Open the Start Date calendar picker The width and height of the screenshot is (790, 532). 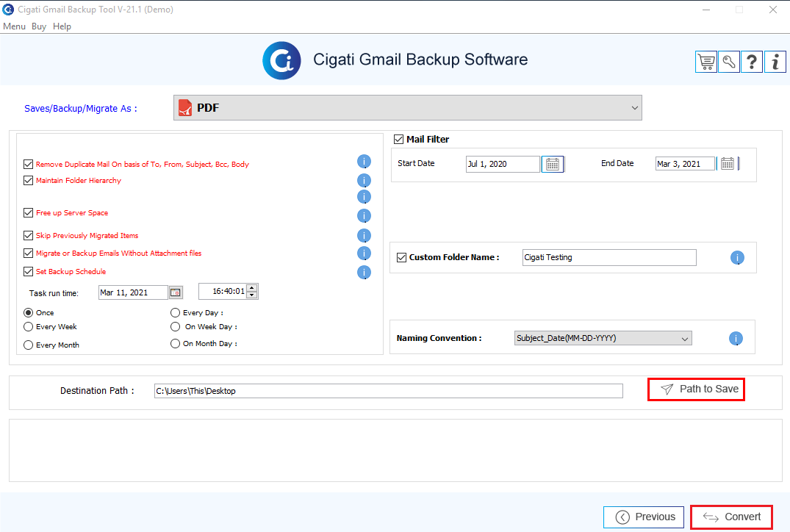[x=553, y=165]
